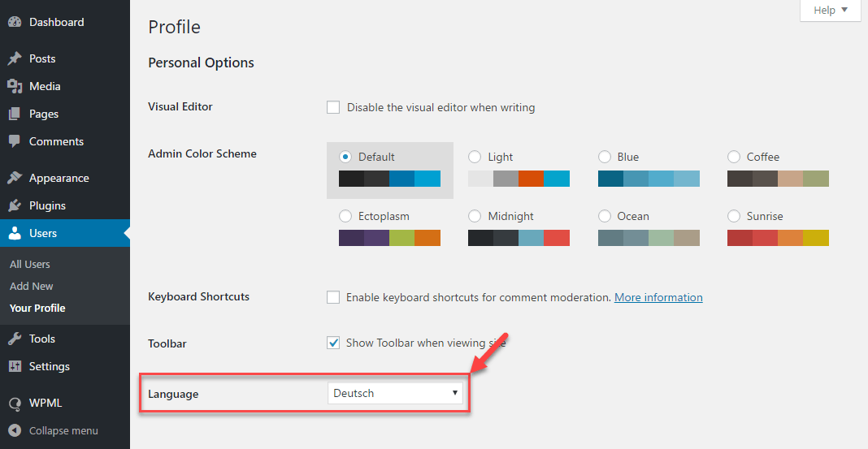Screen dimensions: 868x449
Task: Open the All Users submenu item
Action: [x=30, y=264]
